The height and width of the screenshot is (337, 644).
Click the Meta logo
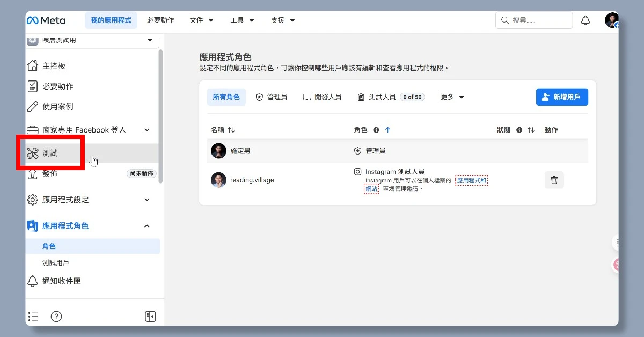tap(46, 20)
